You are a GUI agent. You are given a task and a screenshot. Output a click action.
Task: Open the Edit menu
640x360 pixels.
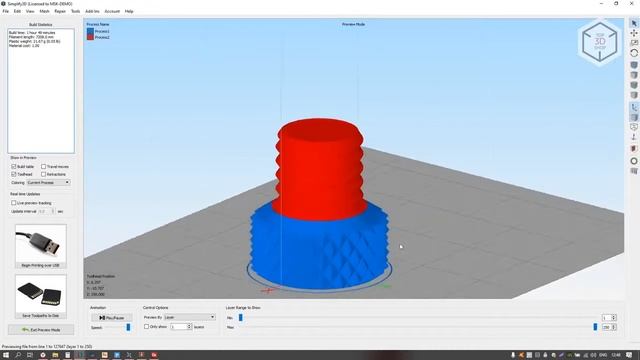[x=17, y=11]
